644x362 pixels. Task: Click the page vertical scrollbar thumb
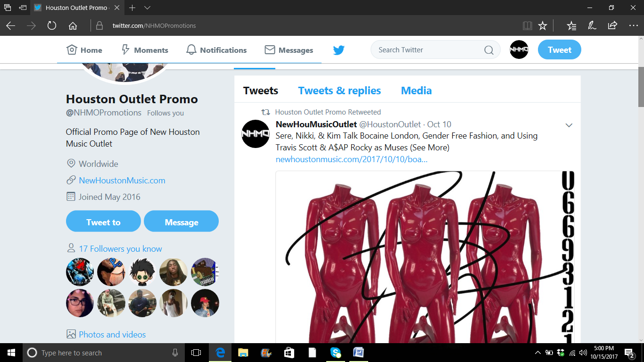[641, 87]
